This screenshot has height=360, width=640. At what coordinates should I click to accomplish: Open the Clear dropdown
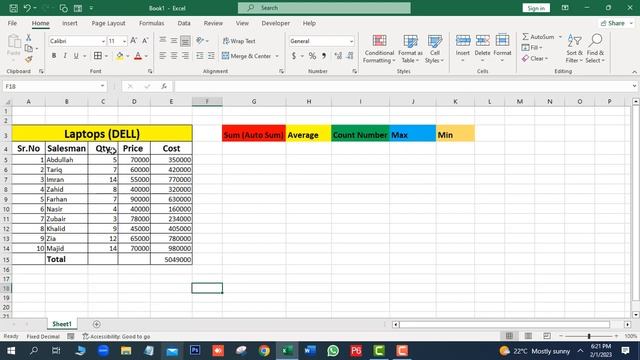point(535,59)
